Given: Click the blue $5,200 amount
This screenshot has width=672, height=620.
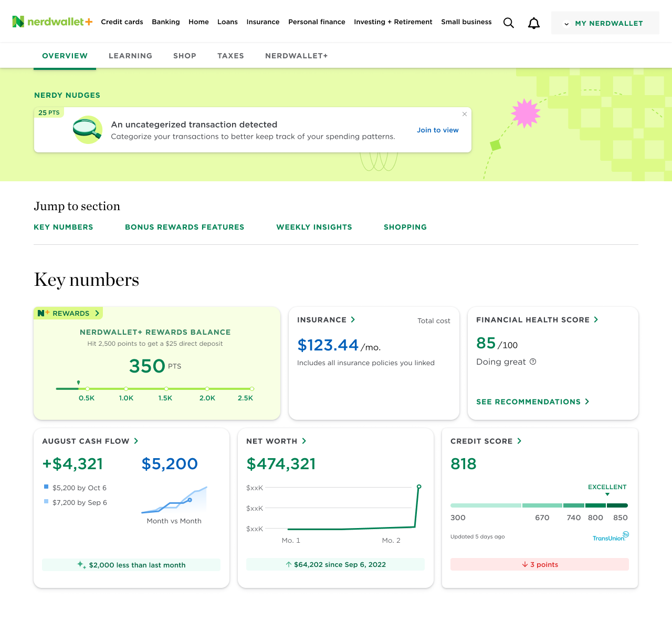Looking at the screenshot, I should [170, 464].
